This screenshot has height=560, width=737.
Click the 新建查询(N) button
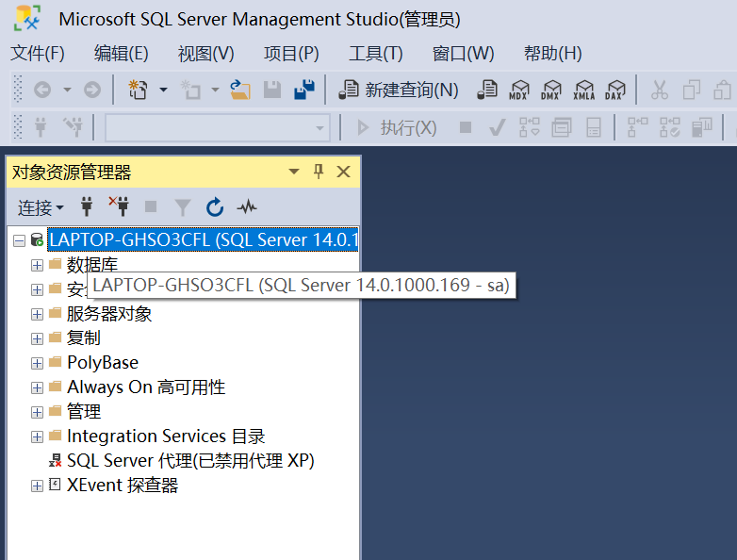pos(399,90)
